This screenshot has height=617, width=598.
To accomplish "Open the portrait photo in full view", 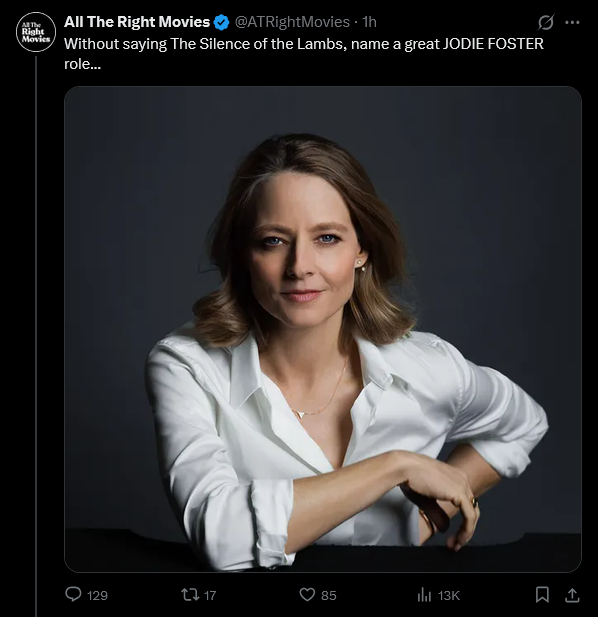I will (x=323, y=329).
